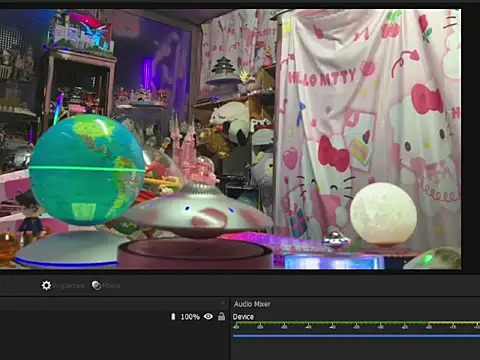Click the 100% battery level text
Screen dimensions: 480x360
click(190, 317)
